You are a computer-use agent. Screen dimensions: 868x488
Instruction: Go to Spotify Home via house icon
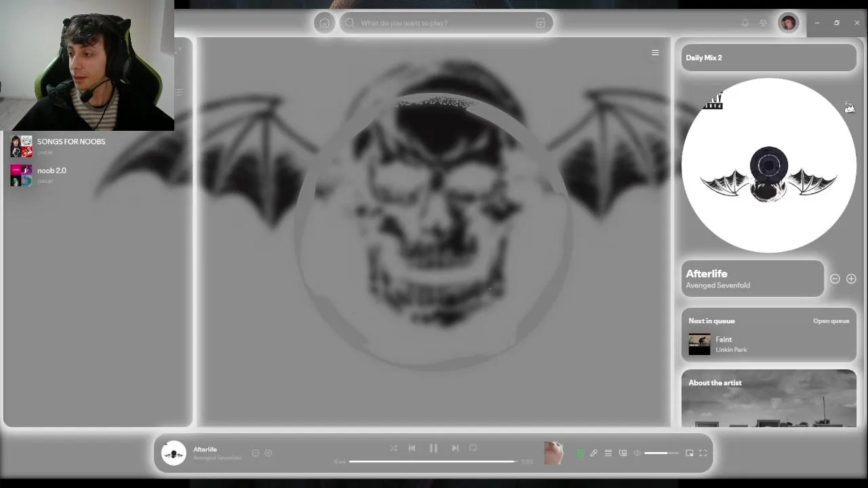pyautogui.click(x=324, y=23)
